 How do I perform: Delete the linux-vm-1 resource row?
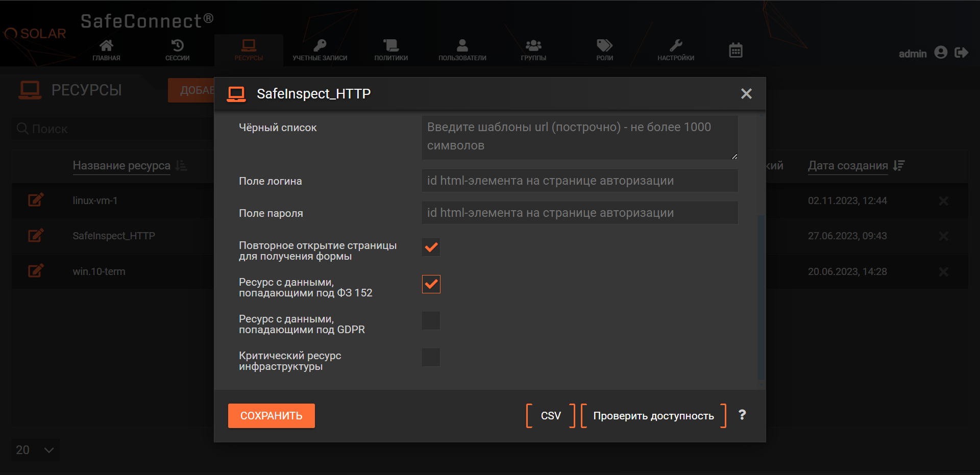[x=943, y=201]
